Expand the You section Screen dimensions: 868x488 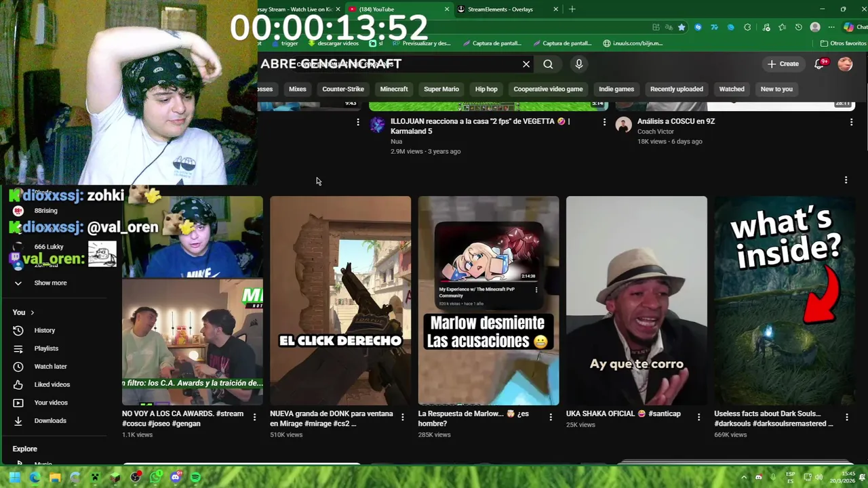(23, 312)
